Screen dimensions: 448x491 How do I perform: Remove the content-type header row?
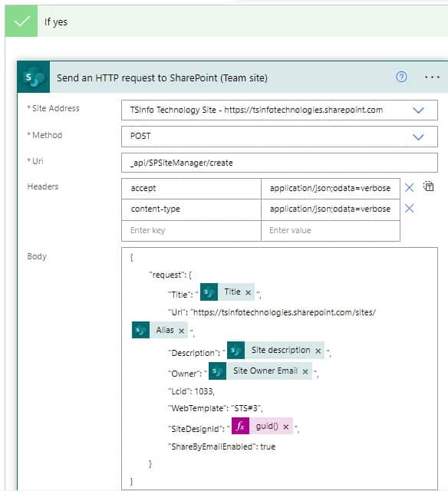click(x=409, y=208)
